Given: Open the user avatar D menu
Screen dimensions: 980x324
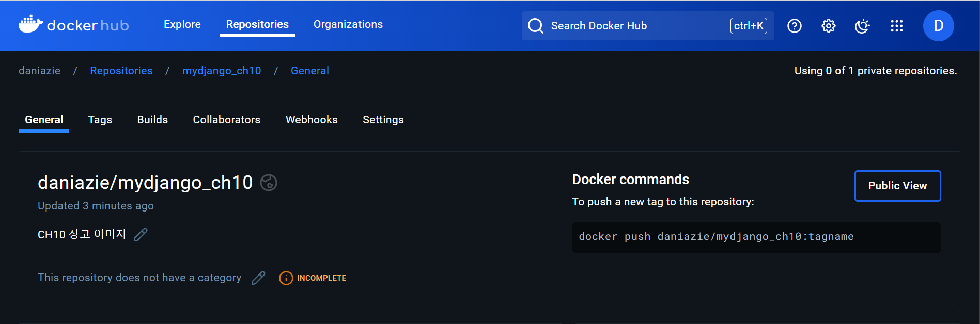Looking at the screenshot, I should point(938,26).
